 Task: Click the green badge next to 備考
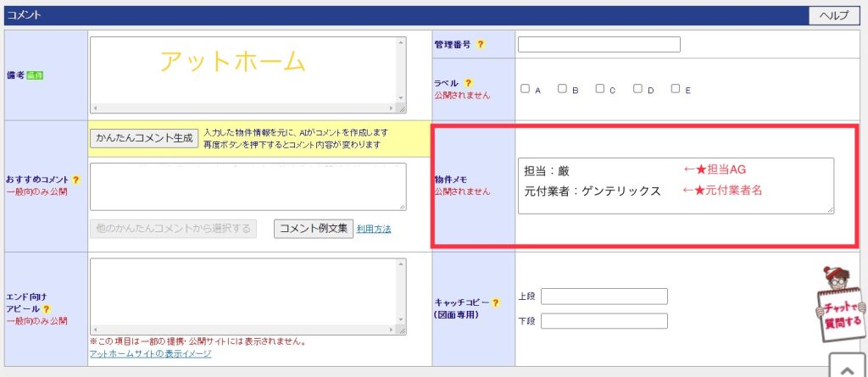35,76
